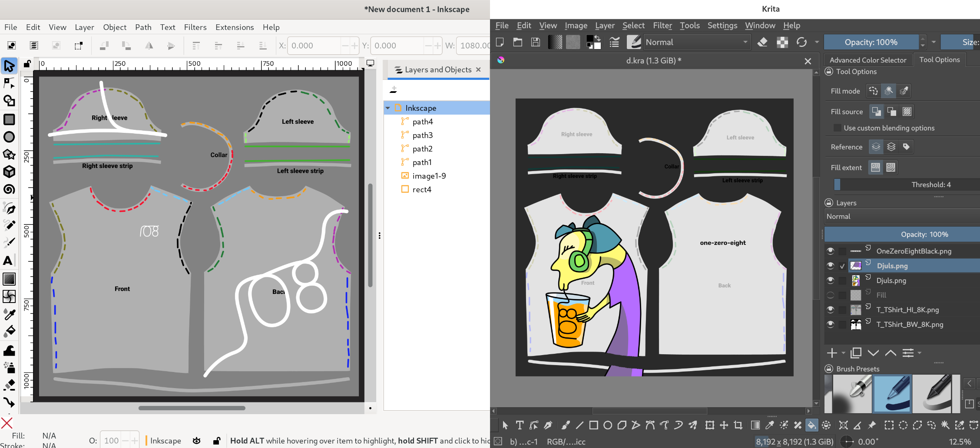Choose the Krita Fill bucket tool

tap(811, 425)
